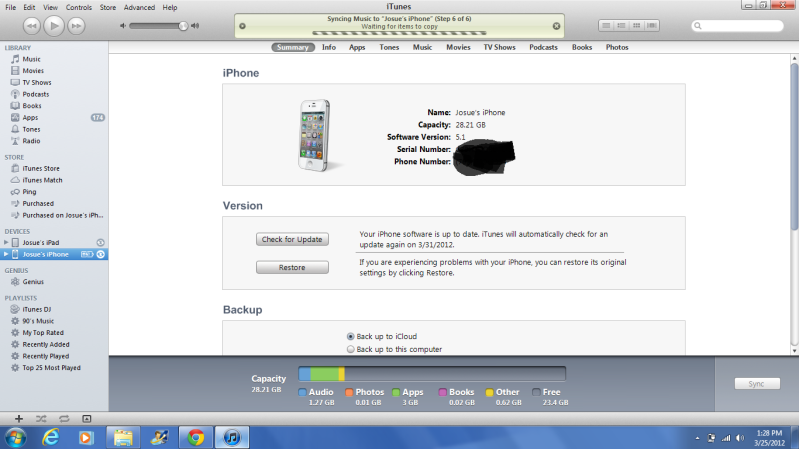Switch to the device TV Shows tab
This screenshot has height=449, width=799.
pos(499,47)
